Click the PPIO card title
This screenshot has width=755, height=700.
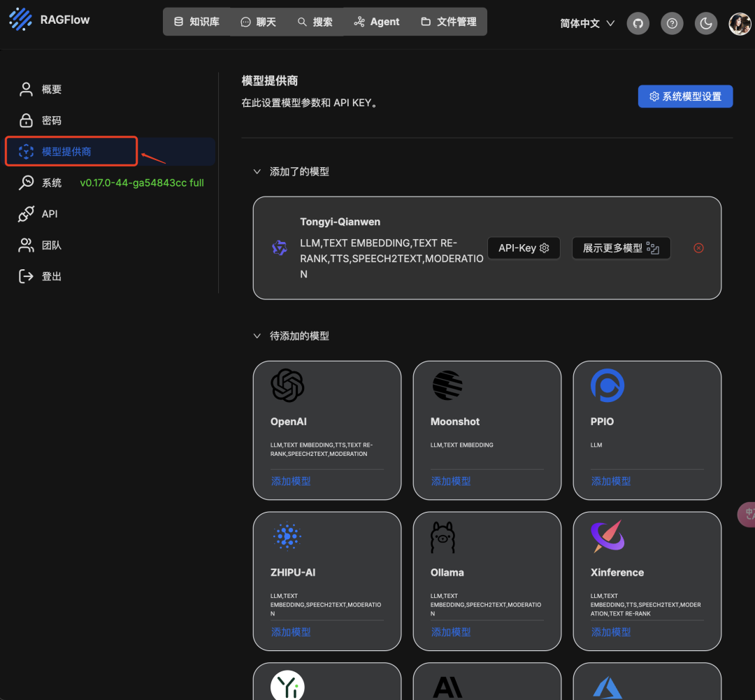[x=602, y=422]
